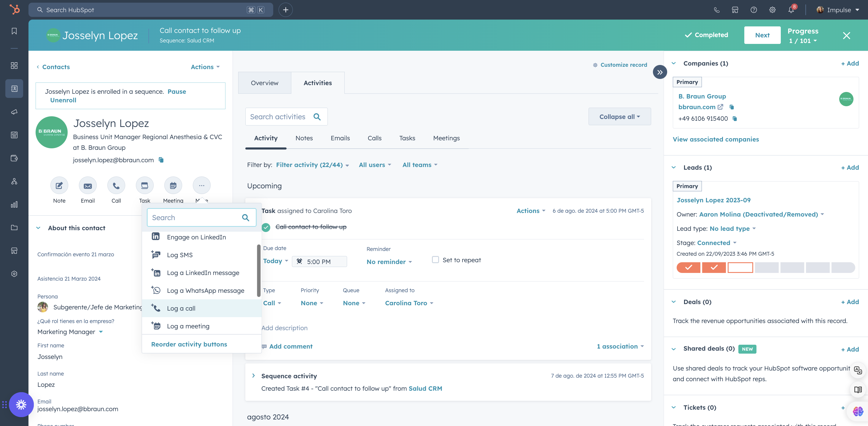Change task Type Call dropdown

point(272,303)
